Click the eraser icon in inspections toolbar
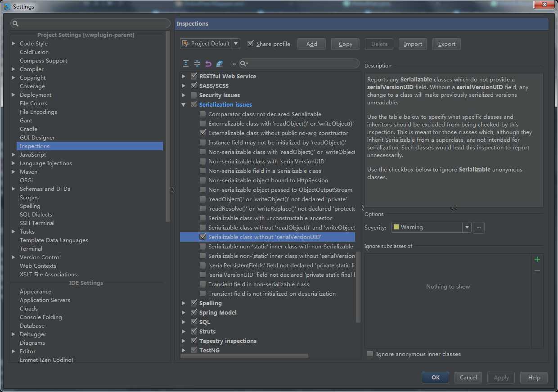This screenshot has height=392, width=558. click(220, 64)
